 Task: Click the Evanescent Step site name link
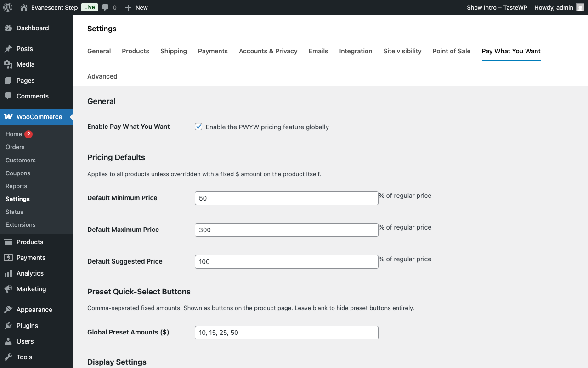pos(54,7)
